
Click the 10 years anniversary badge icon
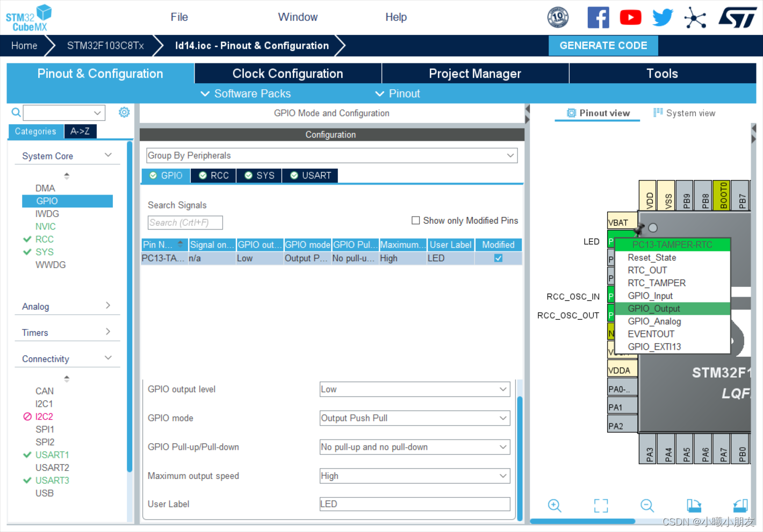tap(558, 17)
